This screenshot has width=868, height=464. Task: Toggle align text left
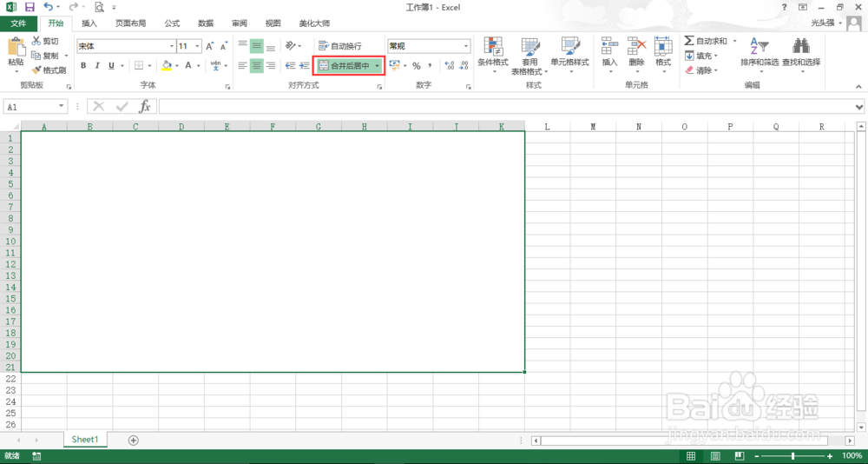[x=242, y=65]
